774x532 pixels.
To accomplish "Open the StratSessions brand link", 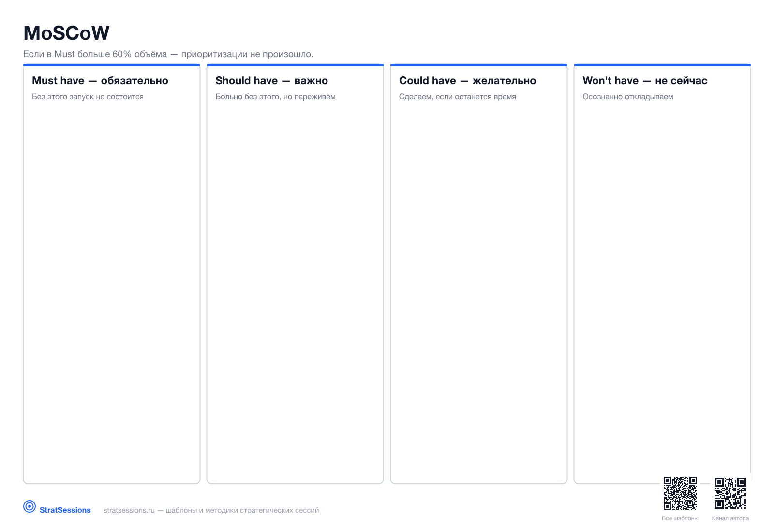I will pyautogui.click(x=65, y=510).
